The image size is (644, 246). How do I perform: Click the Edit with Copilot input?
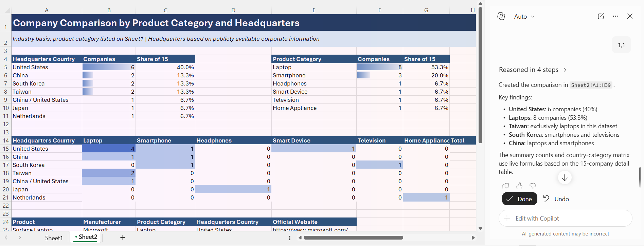tap(565, 218)
